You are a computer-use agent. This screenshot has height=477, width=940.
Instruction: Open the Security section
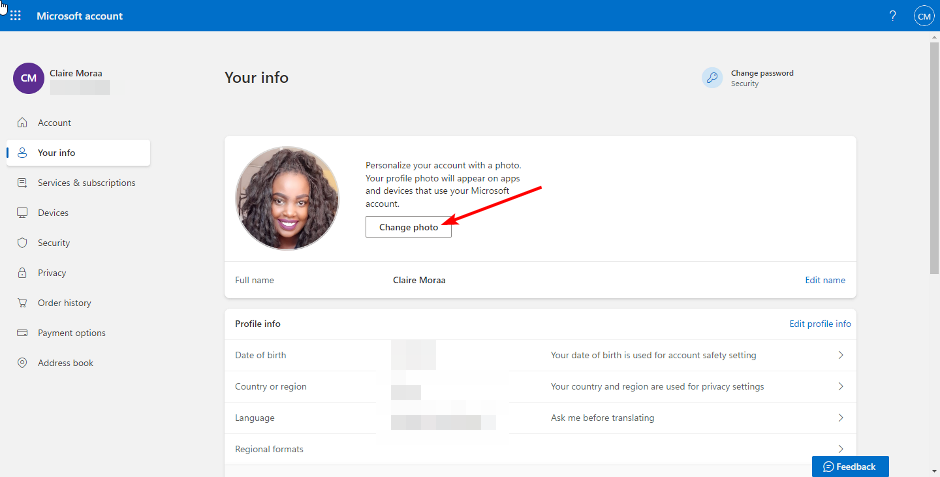[53, 242]
